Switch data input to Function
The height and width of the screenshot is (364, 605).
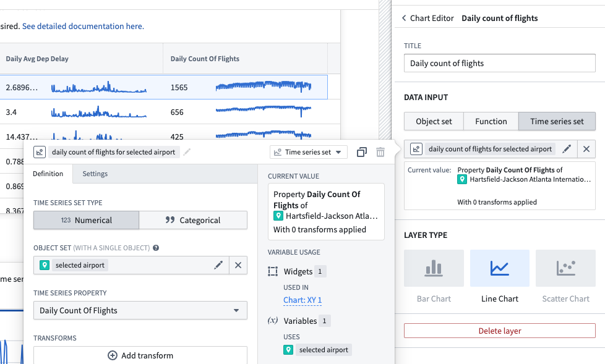pos(491,122)
